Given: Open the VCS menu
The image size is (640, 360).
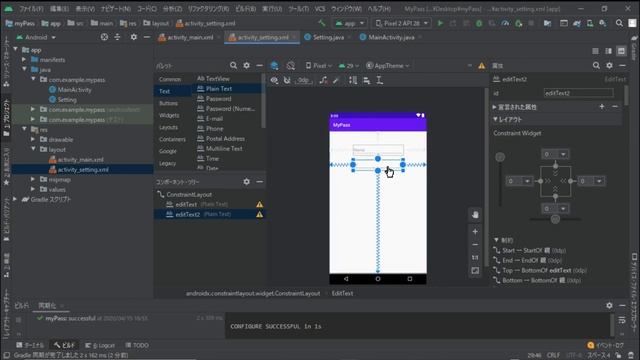Looking at the screenshot, I should (x=320, y=9).
